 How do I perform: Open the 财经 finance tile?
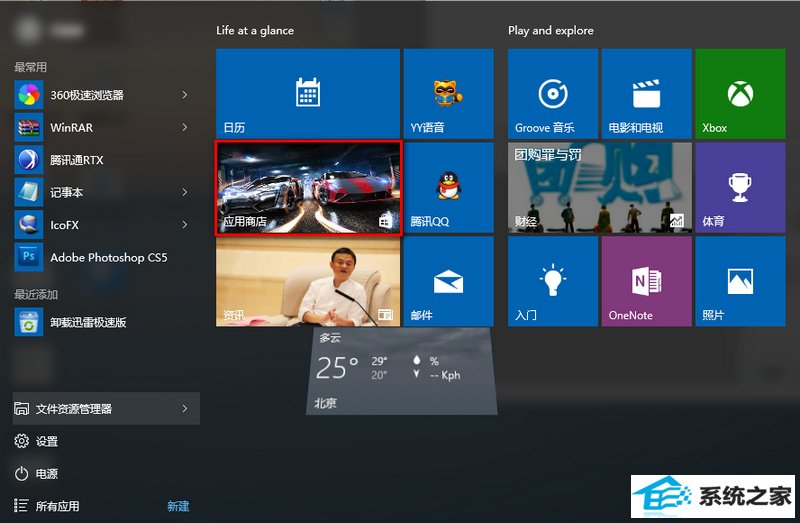click(599, 187)
